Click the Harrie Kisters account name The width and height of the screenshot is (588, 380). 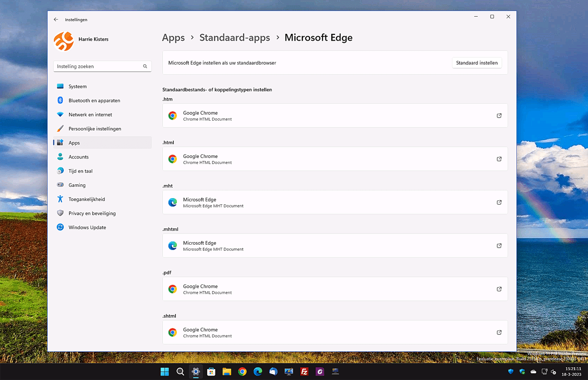(94, 39)
